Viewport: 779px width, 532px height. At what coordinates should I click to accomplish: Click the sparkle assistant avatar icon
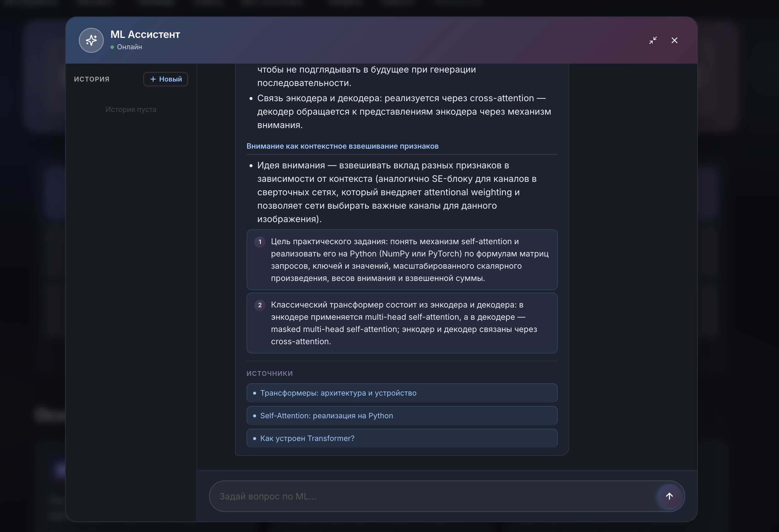point(91,40)
